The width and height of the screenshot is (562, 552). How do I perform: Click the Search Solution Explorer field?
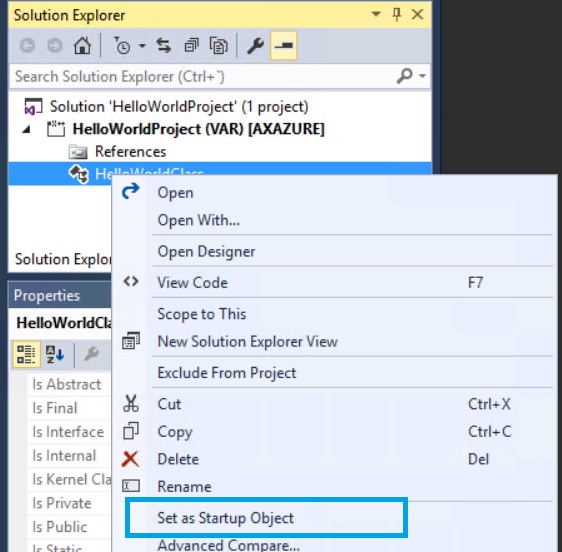pos(204,76)
